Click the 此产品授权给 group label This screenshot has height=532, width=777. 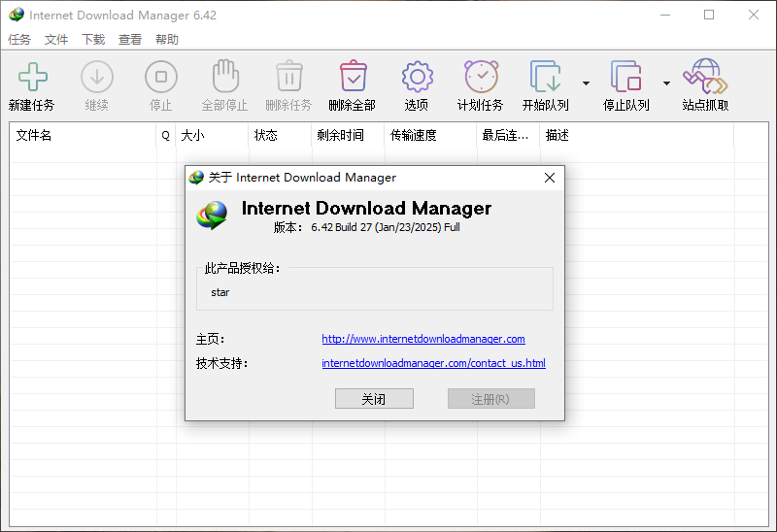(x=242, y=269)
